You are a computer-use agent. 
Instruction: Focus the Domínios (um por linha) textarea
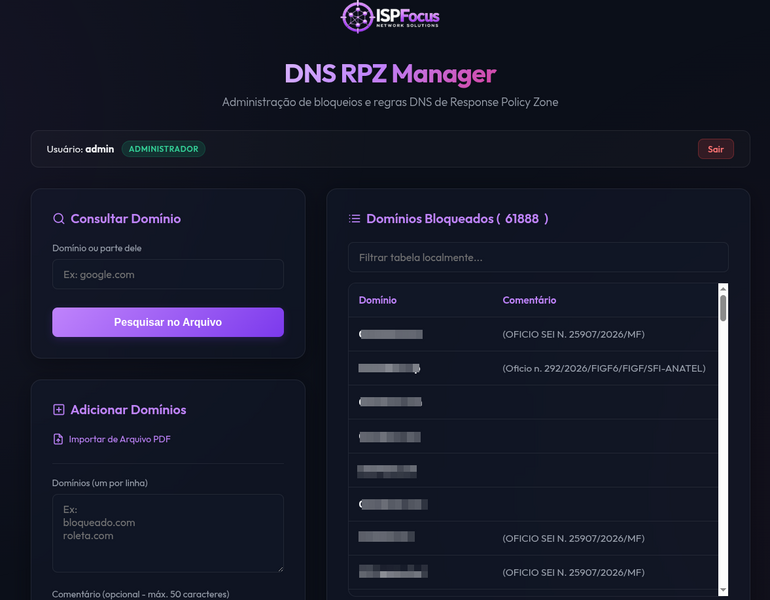pyautogui.click(x=168, y=533)
